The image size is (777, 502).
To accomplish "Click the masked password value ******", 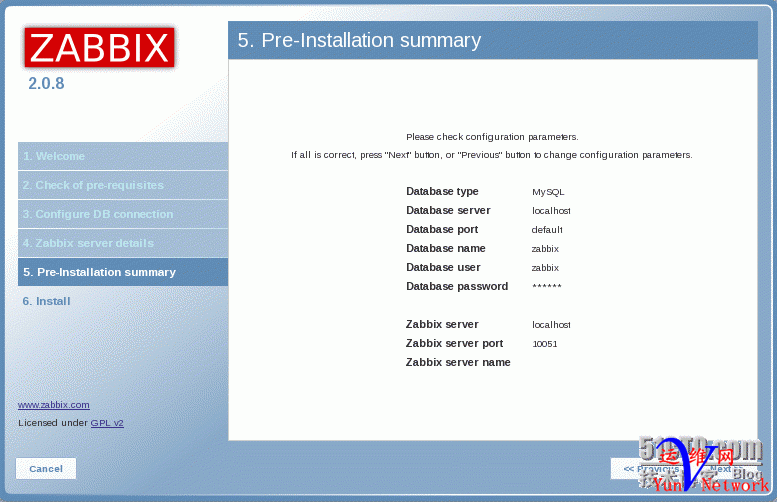I will (547, 286).
